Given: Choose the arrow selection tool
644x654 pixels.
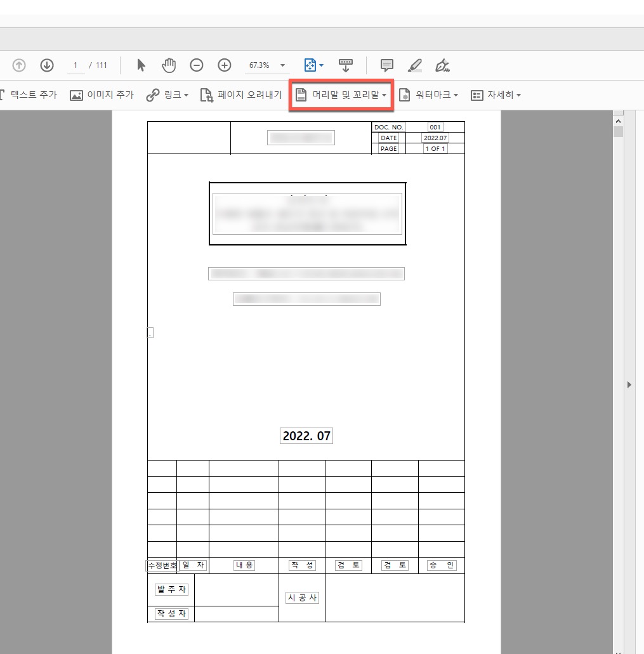Looking at the screenshot, I should click(x=141, y=65).
